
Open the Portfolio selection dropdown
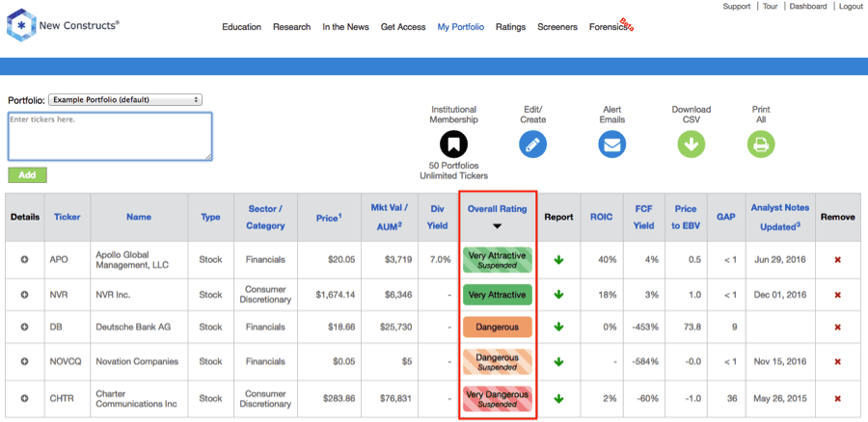125,100
